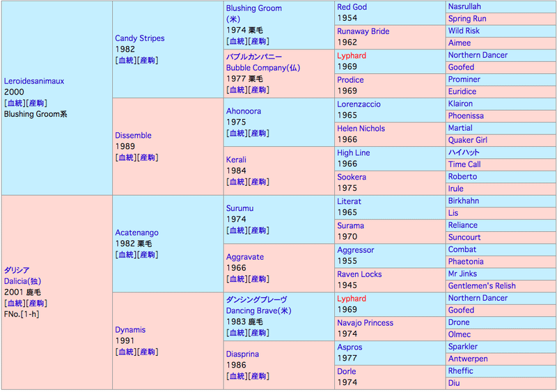Open the Drone link
The height and width of the screenshot is (392, 557).
[459, 322]
